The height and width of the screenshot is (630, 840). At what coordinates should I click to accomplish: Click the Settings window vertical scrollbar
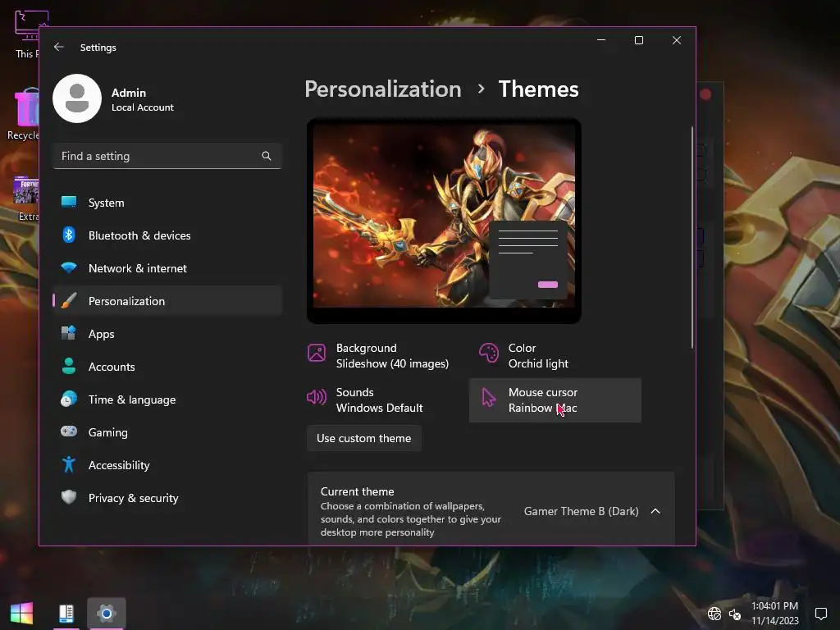[692, 239]
